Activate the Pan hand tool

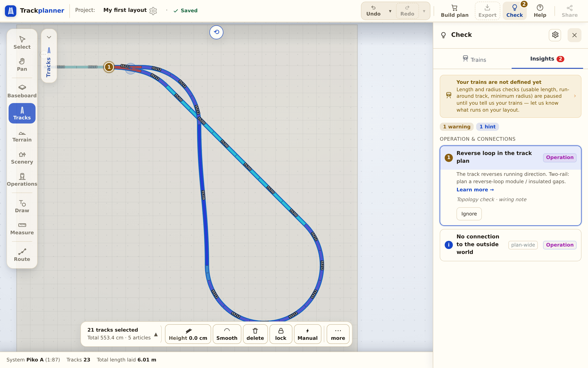(22, 65)
